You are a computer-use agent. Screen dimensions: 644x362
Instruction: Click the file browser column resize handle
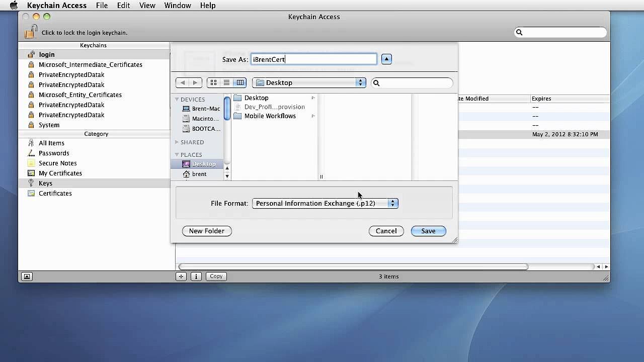point(321,176)
